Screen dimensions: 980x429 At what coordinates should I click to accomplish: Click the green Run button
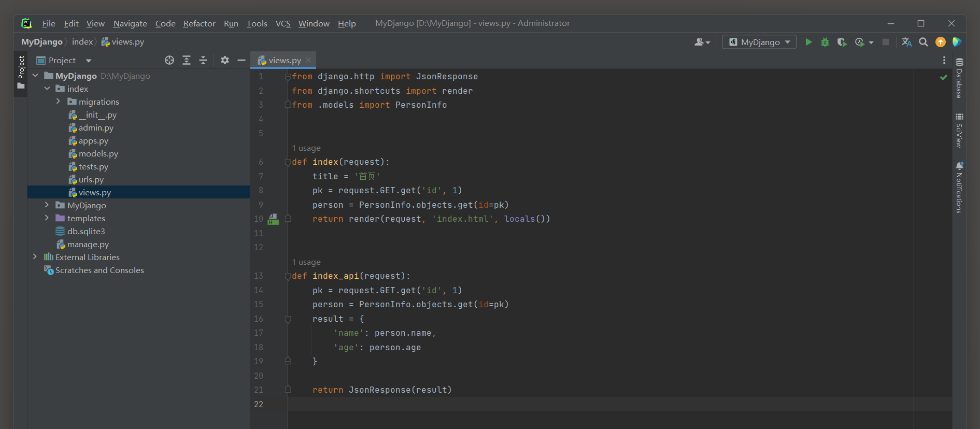point(808,42)
